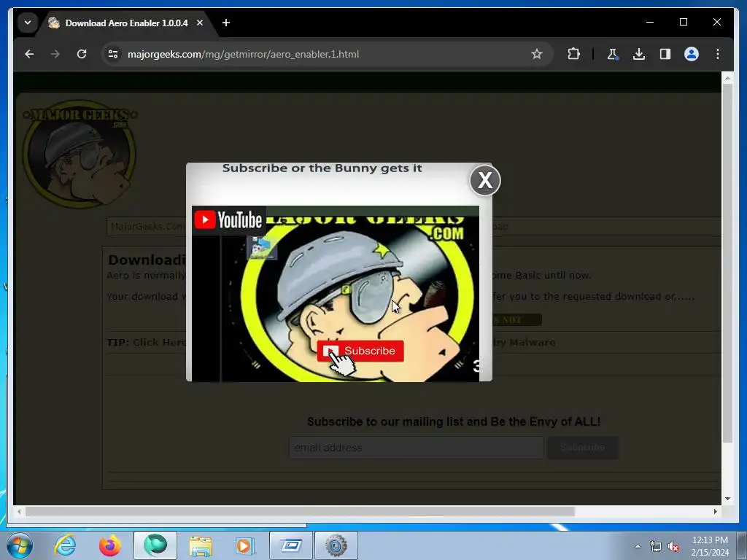Screen dimensions: 747x560
Task: Select the Download Aero Enabler 1.0.0.4 tab
Action: [126, 23]
